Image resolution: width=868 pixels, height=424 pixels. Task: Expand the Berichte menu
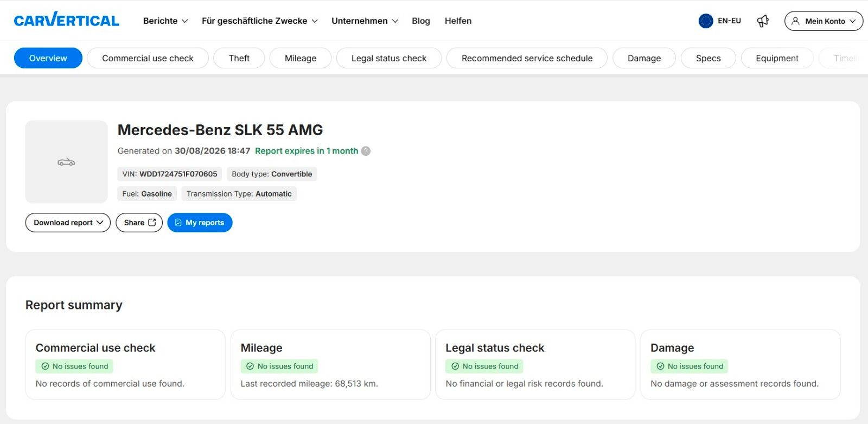pyautogui.click(x=165, y=21)
